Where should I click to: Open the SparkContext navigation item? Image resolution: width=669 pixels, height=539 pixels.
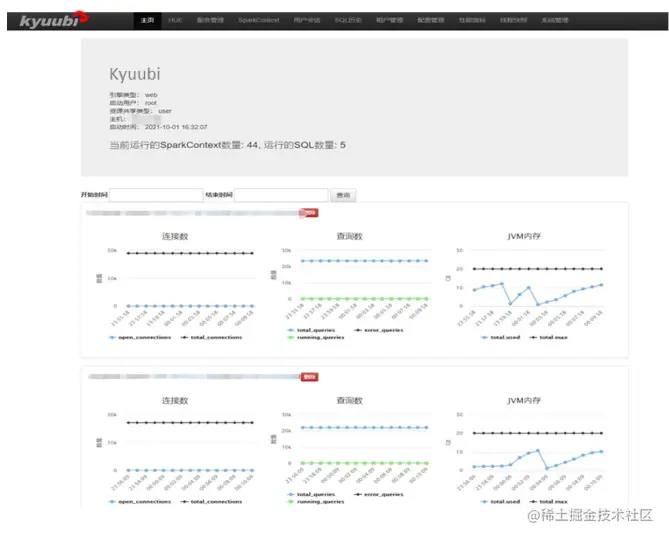(259, 20)
